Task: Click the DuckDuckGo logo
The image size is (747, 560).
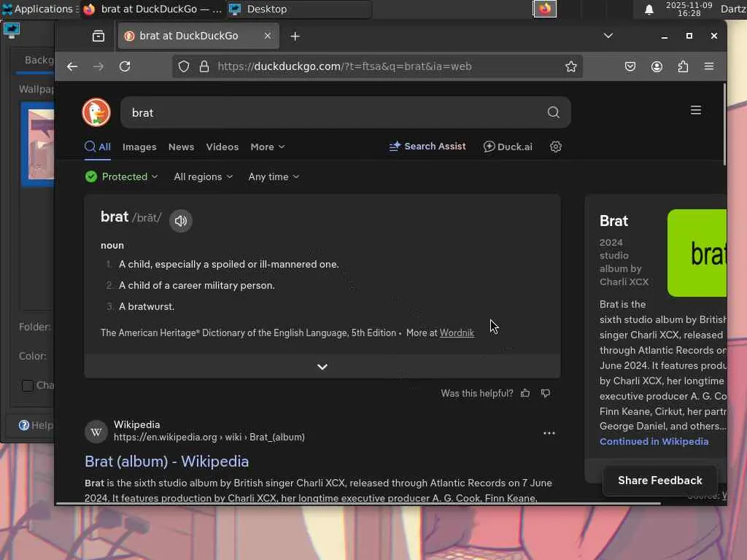Action: point(96,112)
